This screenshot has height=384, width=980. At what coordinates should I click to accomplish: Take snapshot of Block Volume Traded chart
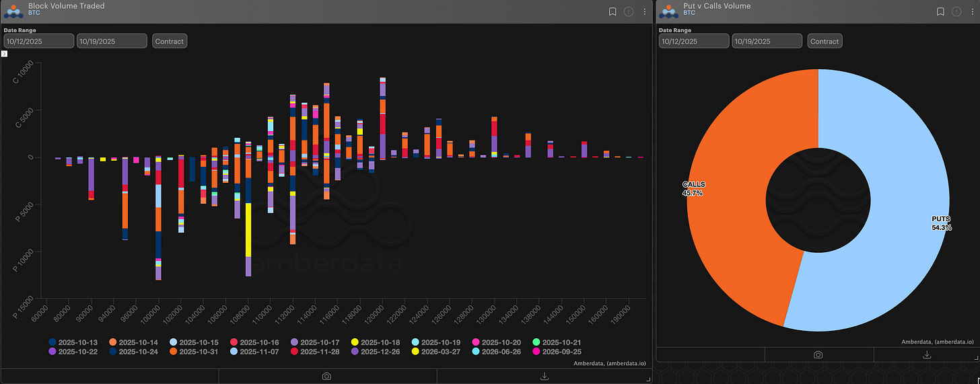click(x=326, y=377)
